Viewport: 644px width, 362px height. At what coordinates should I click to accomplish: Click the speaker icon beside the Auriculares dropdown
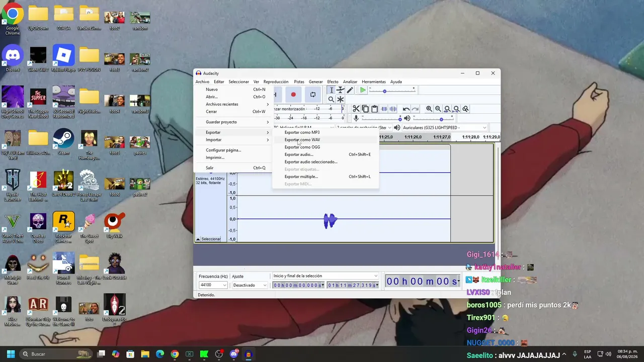tap(397, 128)
